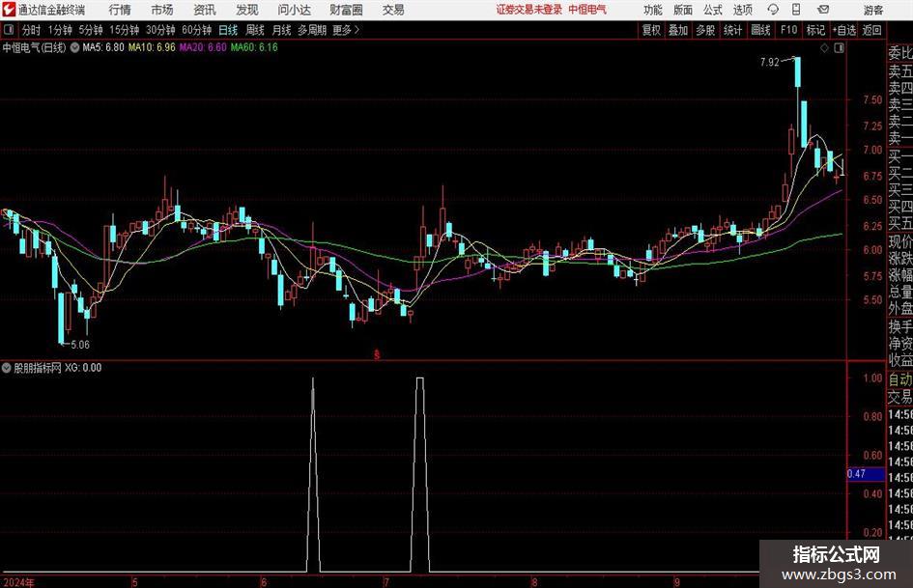Open the 市场 menu

[x=162, y=10]
